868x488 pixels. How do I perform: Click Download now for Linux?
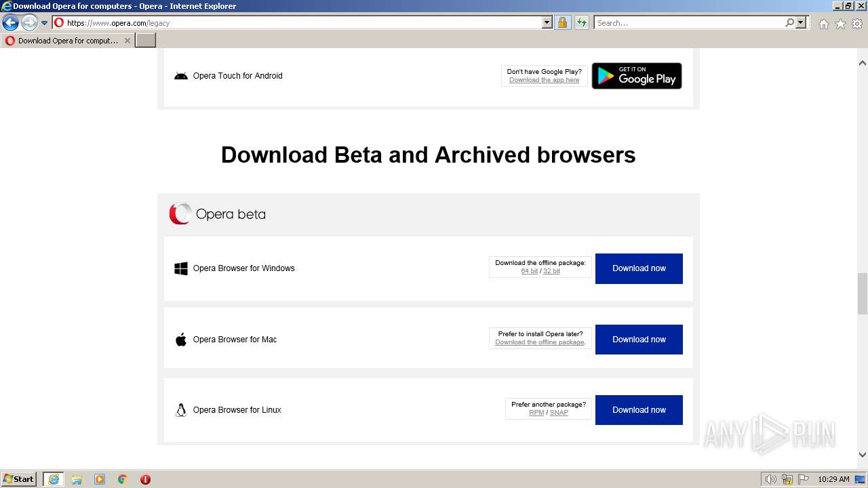pos(639,410)
